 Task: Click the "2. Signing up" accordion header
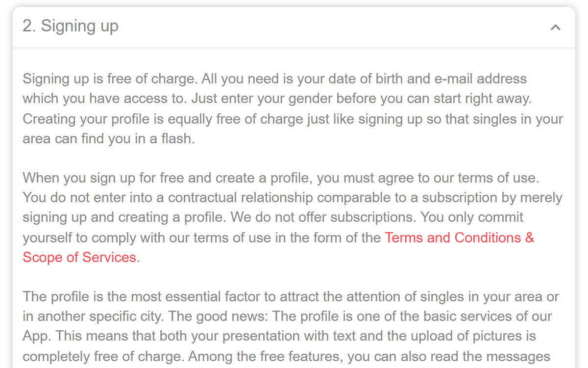pos(294,27)
